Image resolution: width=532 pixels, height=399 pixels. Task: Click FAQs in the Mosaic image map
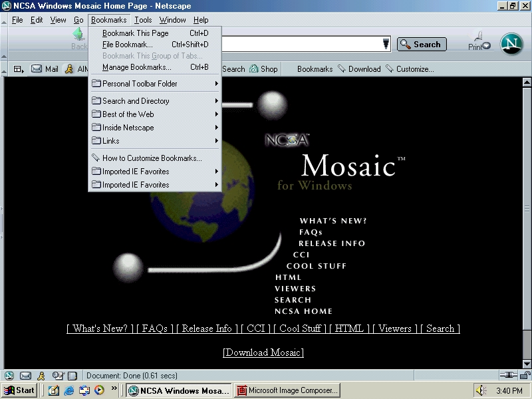click(311, 232)
